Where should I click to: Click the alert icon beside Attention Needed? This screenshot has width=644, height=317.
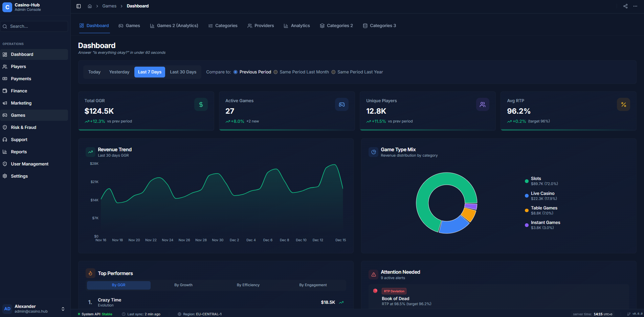click(373, 274)
